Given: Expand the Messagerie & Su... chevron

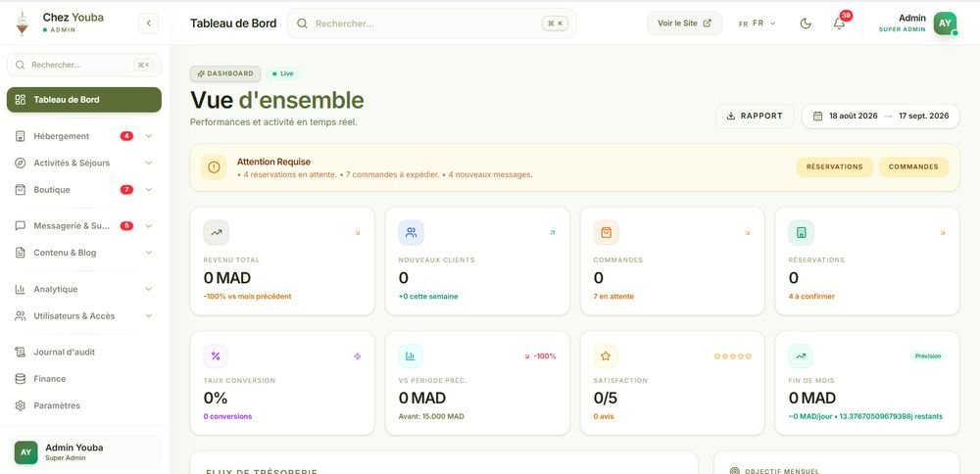Looking at the screenshot, I should [x=149, y=226].
